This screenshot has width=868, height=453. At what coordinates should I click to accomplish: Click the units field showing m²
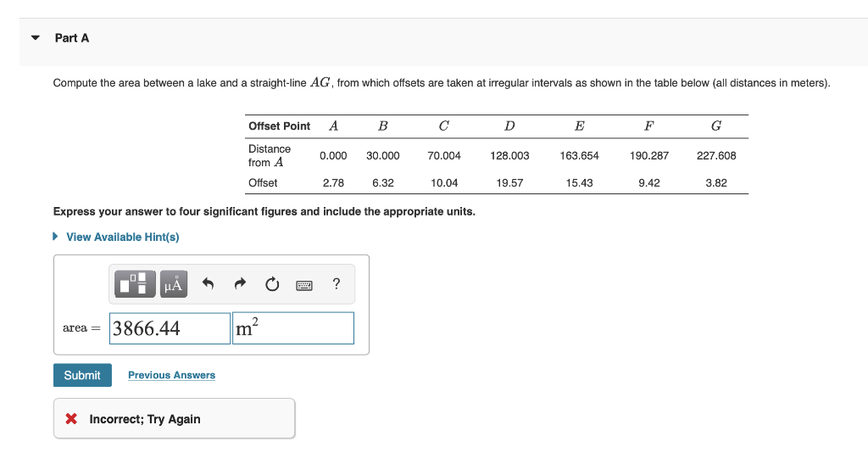(292, 328)
